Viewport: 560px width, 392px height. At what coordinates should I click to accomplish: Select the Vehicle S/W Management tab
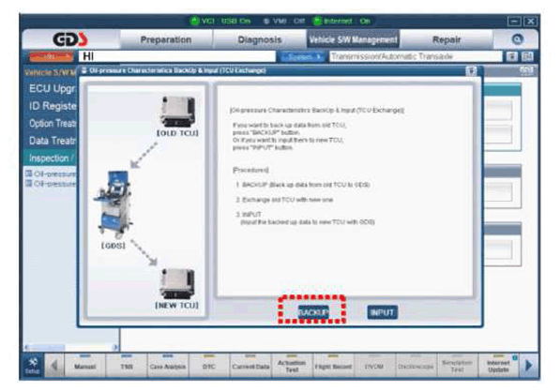(x=353, y=39)
